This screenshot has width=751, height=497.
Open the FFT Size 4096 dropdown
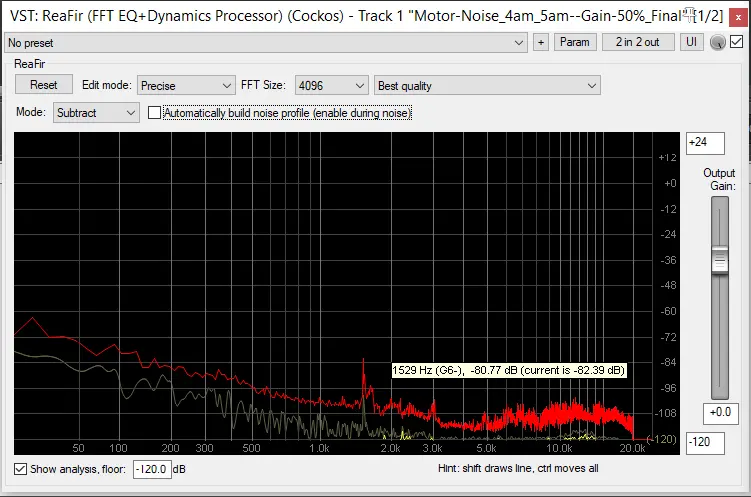tap(332, 86)
